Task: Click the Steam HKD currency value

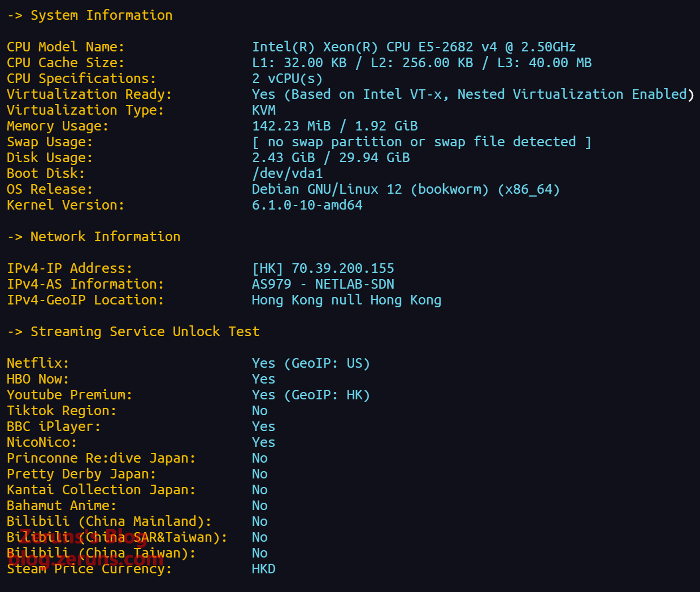Action: [x=263, y=569]
